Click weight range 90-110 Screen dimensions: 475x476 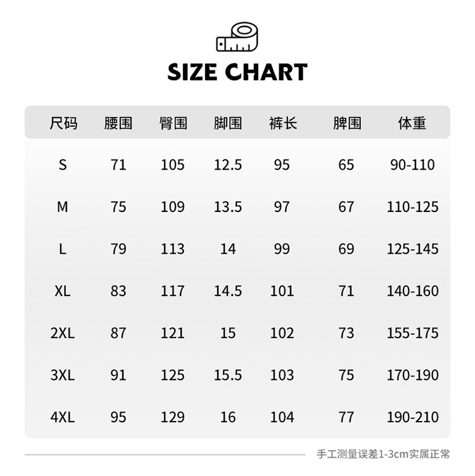coord(412,165)
